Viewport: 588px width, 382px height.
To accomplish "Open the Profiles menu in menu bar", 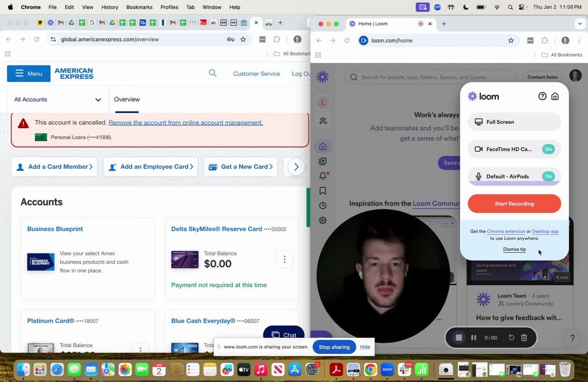I will [169, 7].
